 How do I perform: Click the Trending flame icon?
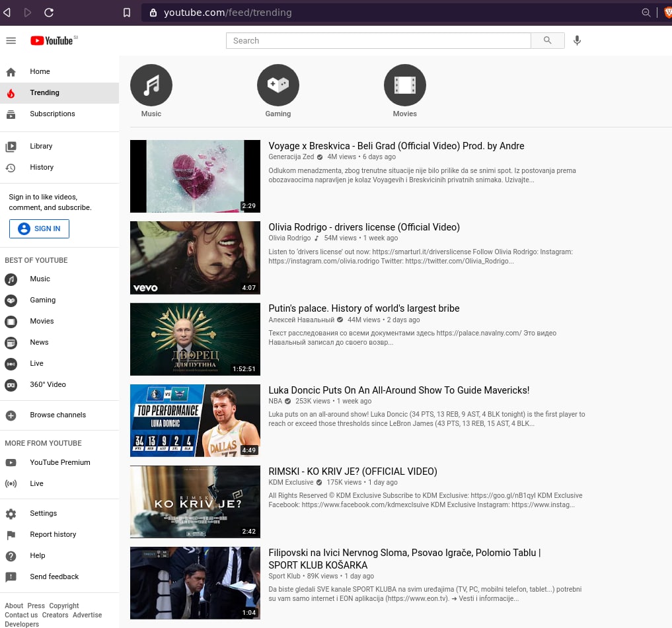pyautogui.click(x=11, y=93)
